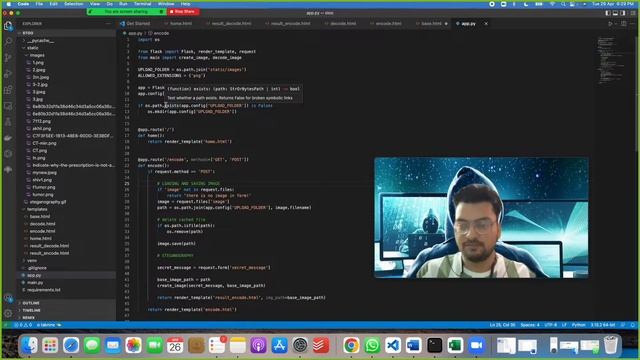Open the Docker view in the activity bar
The width and height of the screenshot is (640, 360).
(8, 138)
